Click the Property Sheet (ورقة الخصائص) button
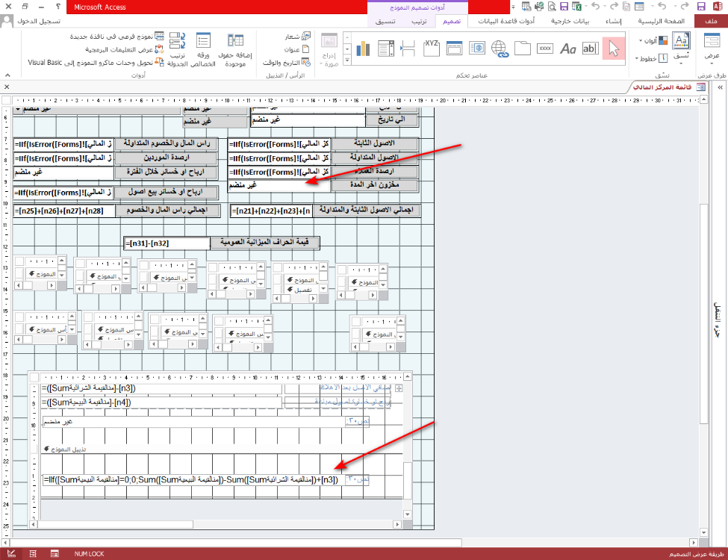The height and width of the screenshot is (560, 728). [x=204, y=49]
